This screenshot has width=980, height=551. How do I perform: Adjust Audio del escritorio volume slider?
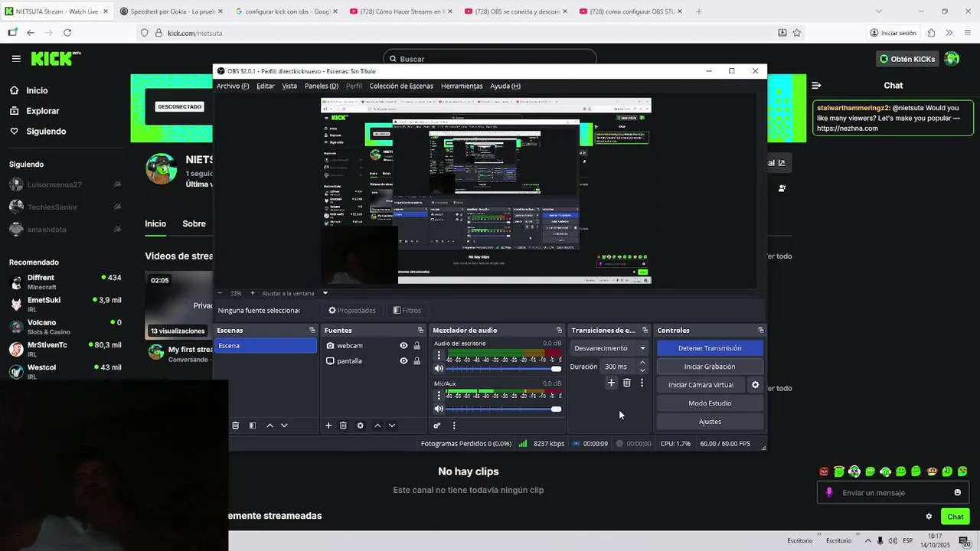click(504, 369)
